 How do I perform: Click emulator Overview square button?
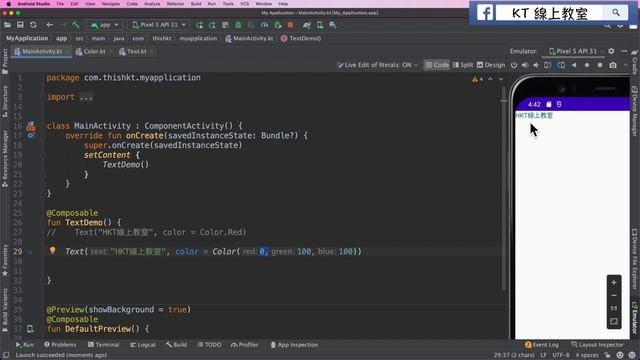(600, 65)
